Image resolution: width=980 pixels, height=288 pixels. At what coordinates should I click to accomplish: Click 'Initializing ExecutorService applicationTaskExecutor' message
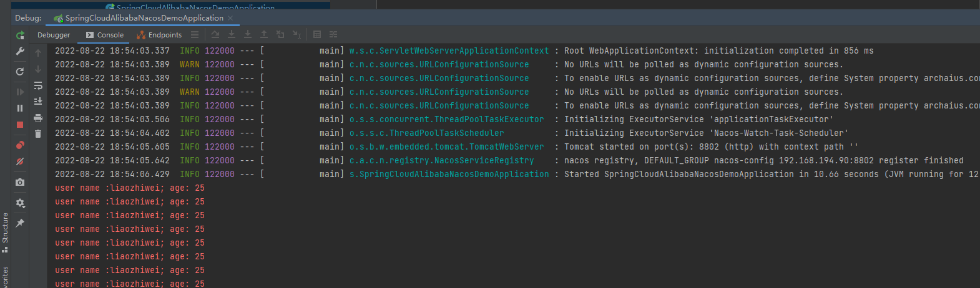point(698,119)
